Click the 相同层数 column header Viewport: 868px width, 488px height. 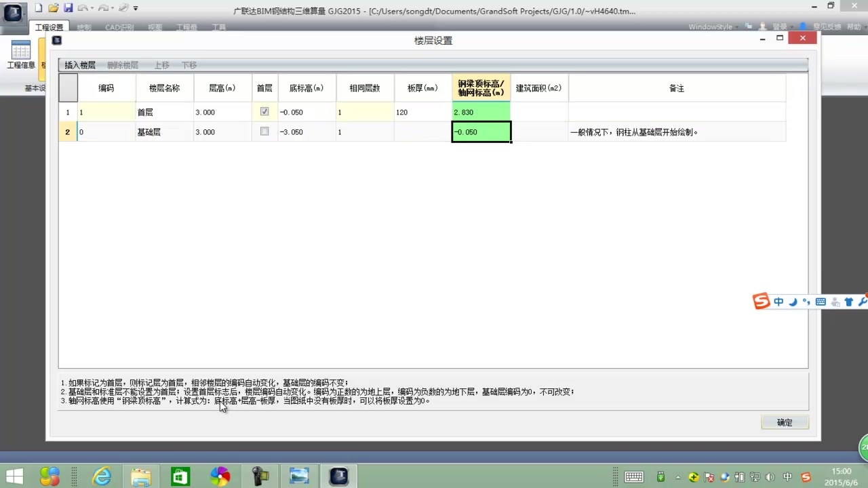click(x=365, y=88)
